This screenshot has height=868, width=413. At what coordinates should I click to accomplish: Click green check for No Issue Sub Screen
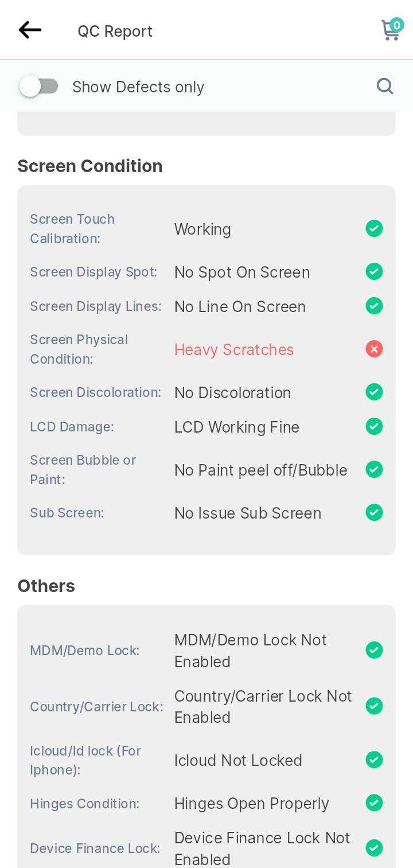374,512
